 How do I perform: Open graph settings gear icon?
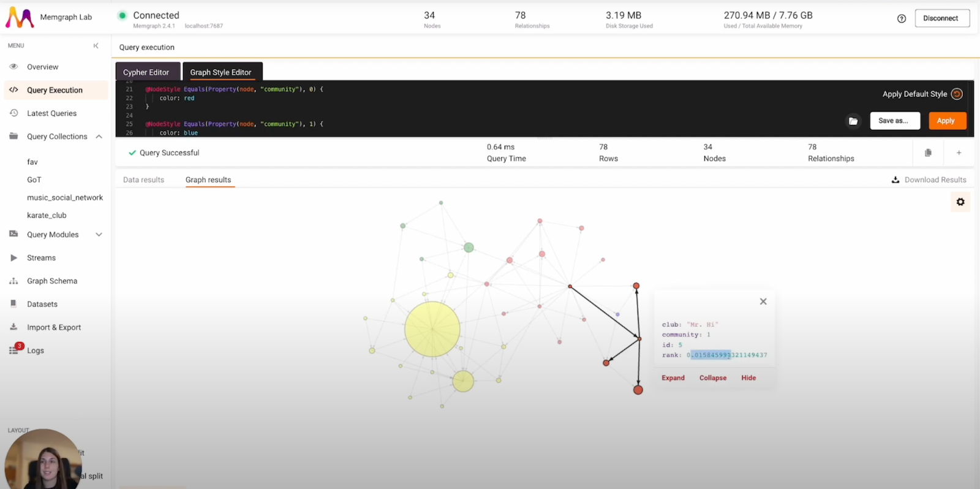(x=960, y=202)
